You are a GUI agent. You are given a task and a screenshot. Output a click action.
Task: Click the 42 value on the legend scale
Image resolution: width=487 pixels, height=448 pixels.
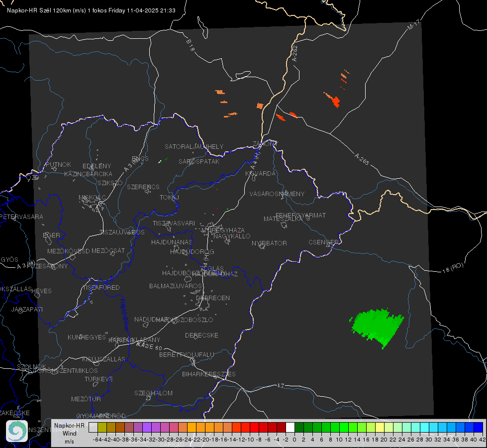[483, 440]
